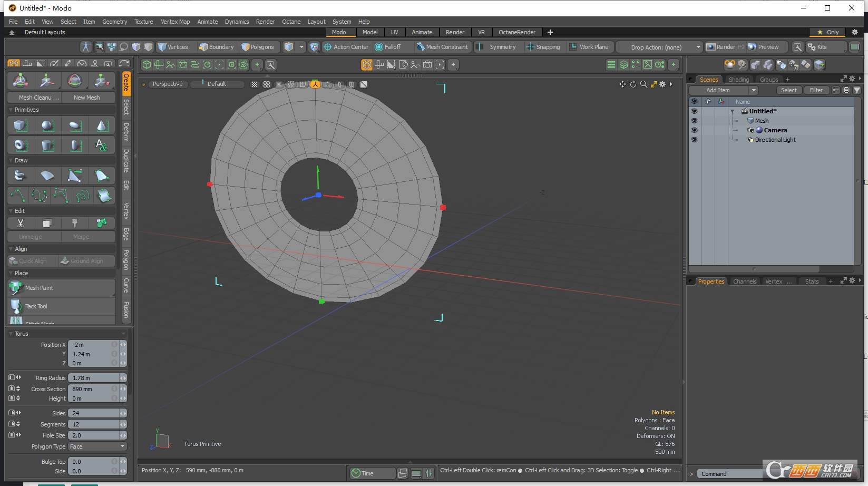This screenshot has height=486, width=868.
Task: Click the Mesh Paint tool button
Action: coord(62,288)
